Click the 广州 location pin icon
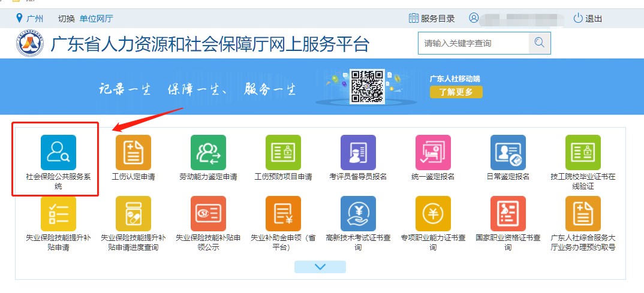644x293 pixels. coord(19,18)
